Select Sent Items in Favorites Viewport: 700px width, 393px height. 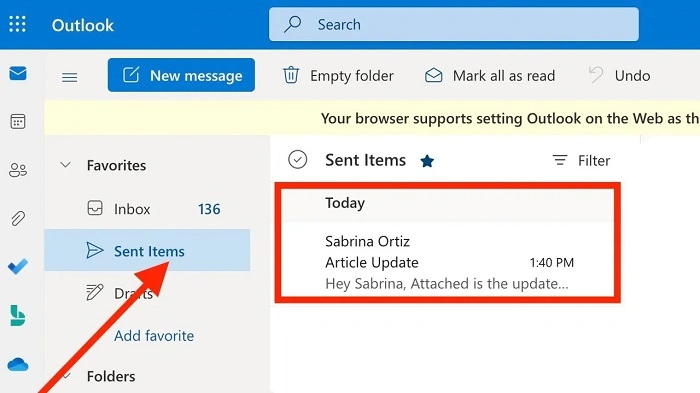(x=147, y=251)
